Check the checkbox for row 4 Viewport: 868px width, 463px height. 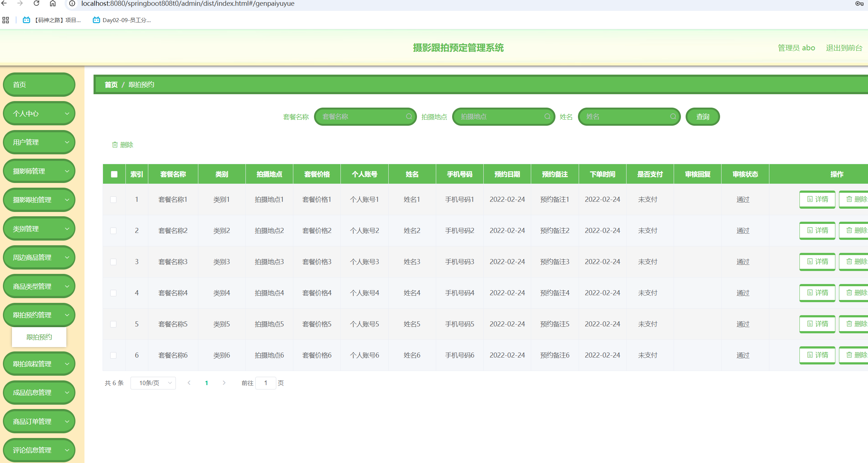point(113,293)
